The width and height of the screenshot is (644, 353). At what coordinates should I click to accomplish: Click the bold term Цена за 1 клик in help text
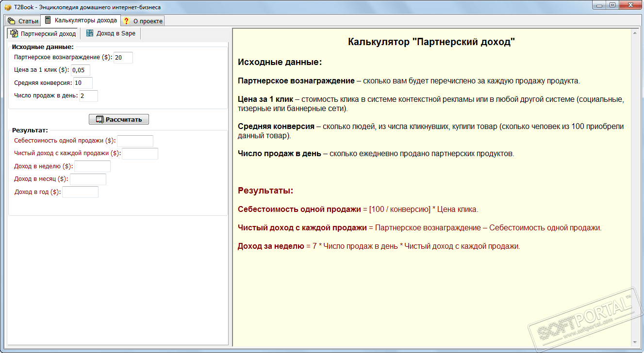pyautogui.click(x=265, y=99)
